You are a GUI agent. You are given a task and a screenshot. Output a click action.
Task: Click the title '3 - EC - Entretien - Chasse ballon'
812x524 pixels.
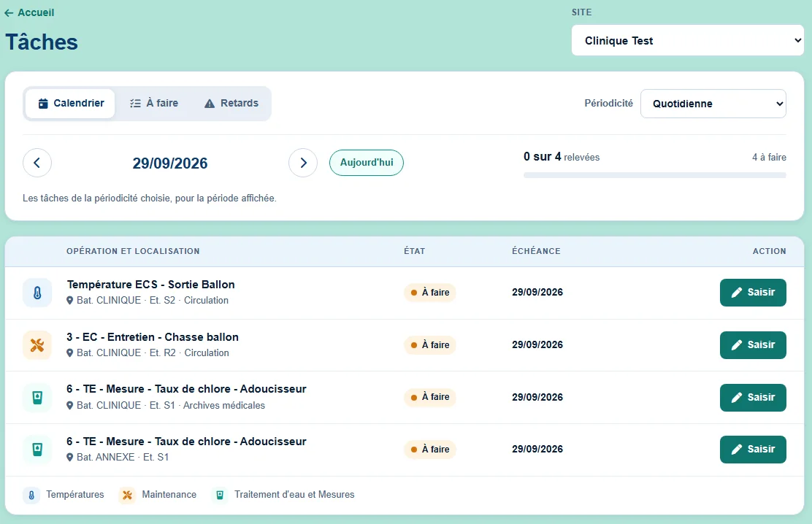click(152, 337)
